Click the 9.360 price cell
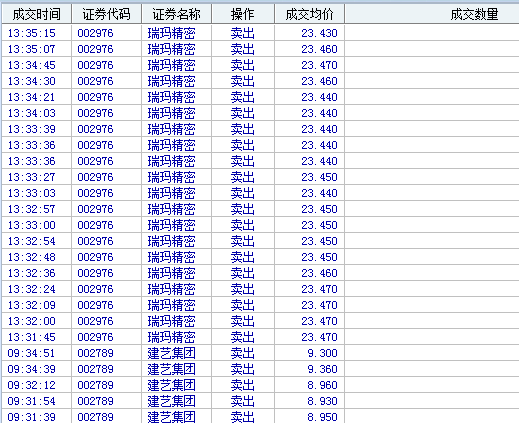This screenshot has height=423, width=519. (322, 369)
